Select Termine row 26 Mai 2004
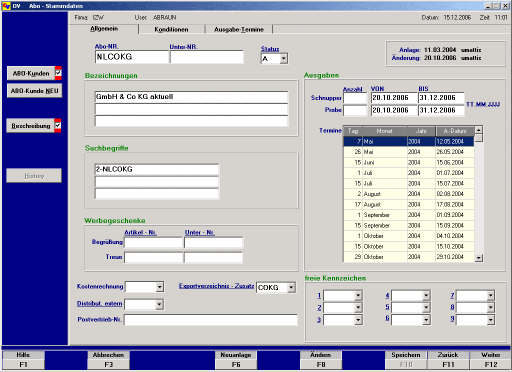Viewport: 512px width, 372px height. pyautogui.click(x=409, y=152)
